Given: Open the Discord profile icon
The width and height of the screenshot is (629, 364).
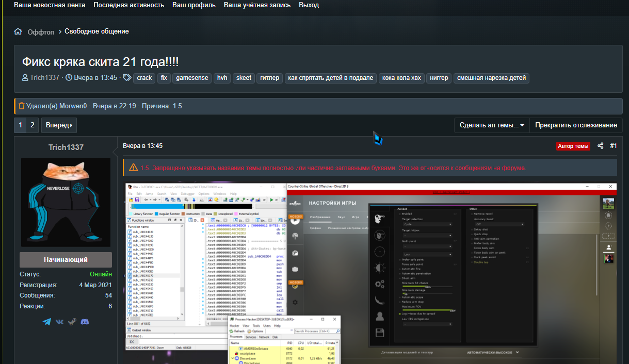Looking at the screenshot, I should pyautogui.click(x=85, y=322).
